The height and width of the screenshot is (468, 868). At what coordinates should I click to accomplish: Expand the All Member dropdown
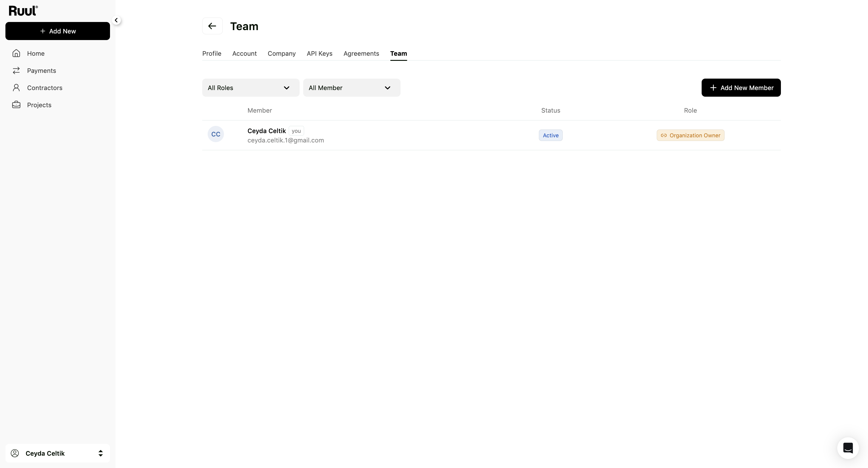352,88
